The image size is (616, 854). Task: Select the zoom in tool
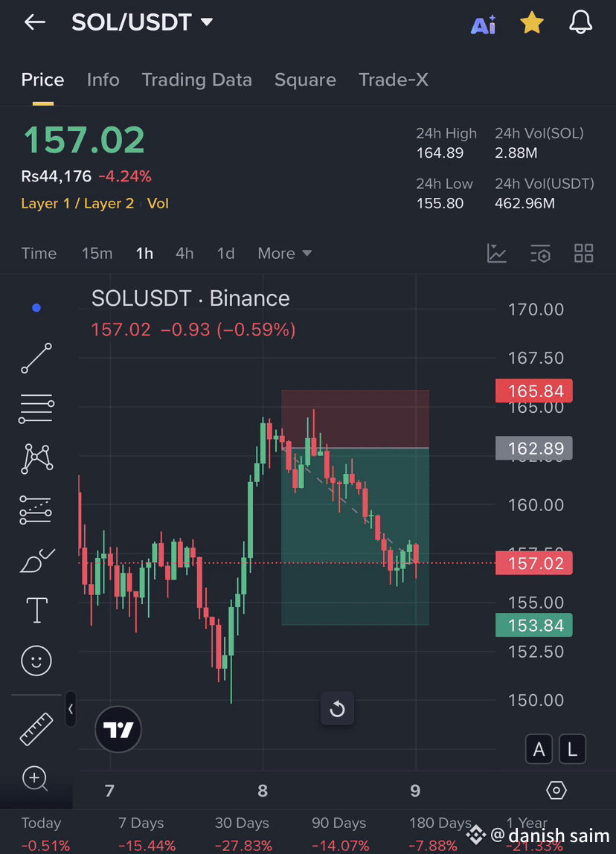pos(36,778)
